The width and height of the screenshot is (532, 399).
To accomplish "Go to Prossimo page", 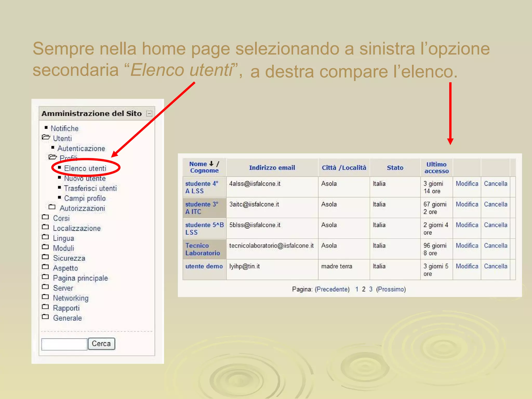I will tap(391, 289).
